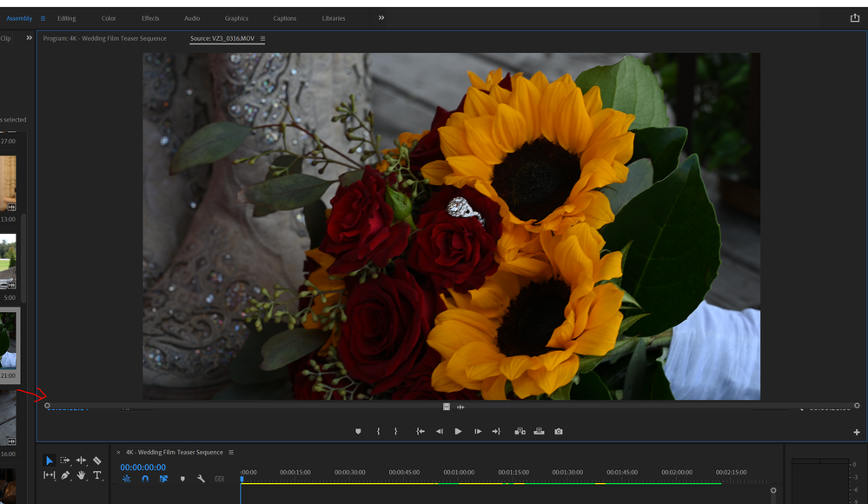Viewport: 868px width, 504px height.
Task: Switch to the Color workspace tab
Action: [109, 18]
